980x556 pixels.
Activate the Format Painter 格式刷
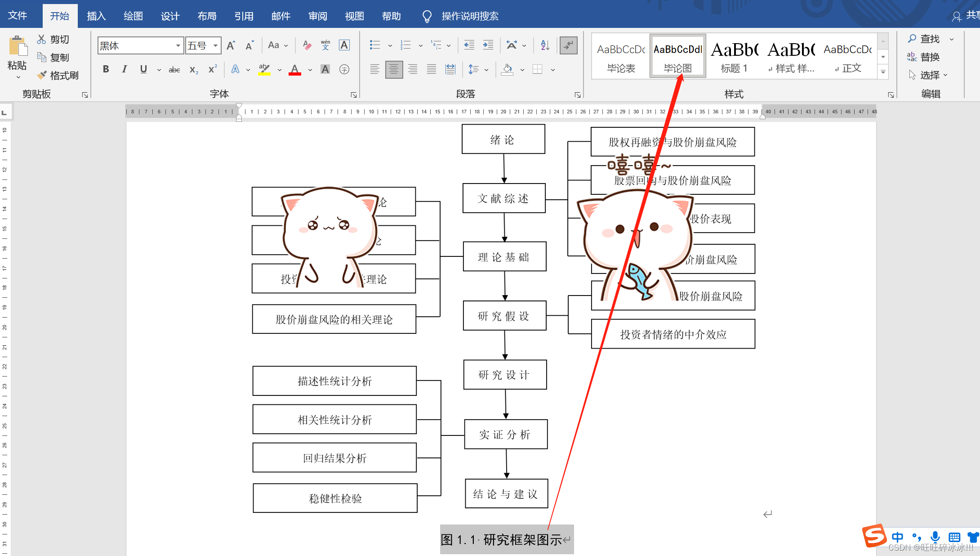point(58,75)
